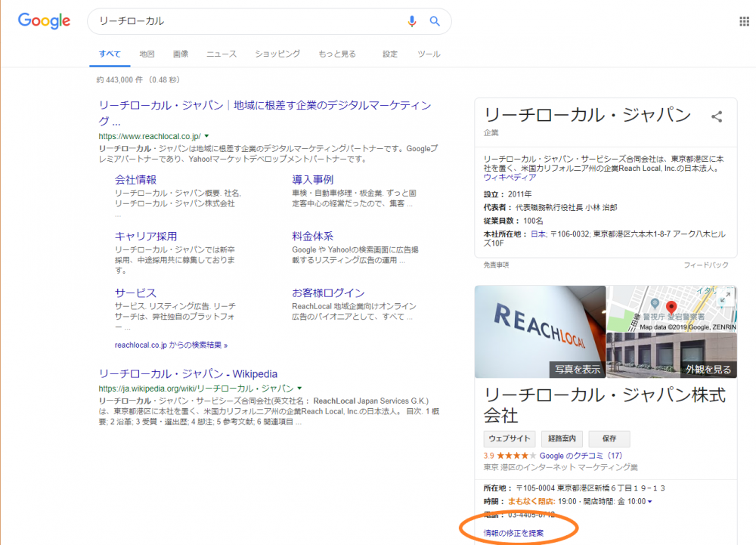Click 代表者 小林 治郎 row
The width and height of the screenshot is (756, 545).
(x=550, y=208)
